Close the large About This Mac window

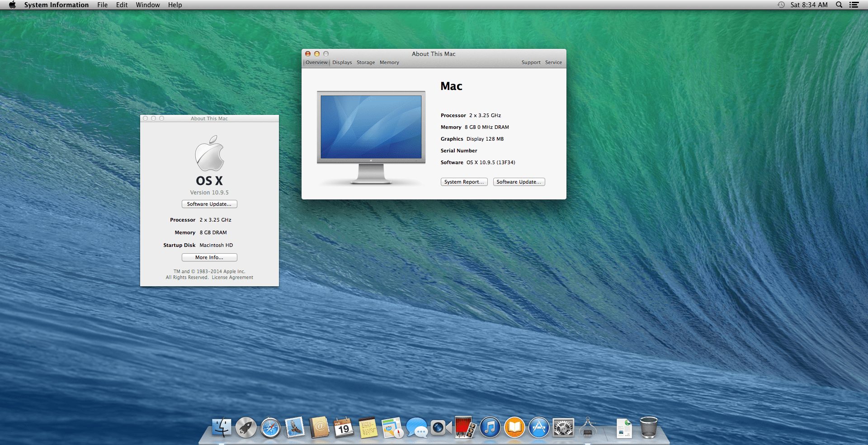click(308, 54)
